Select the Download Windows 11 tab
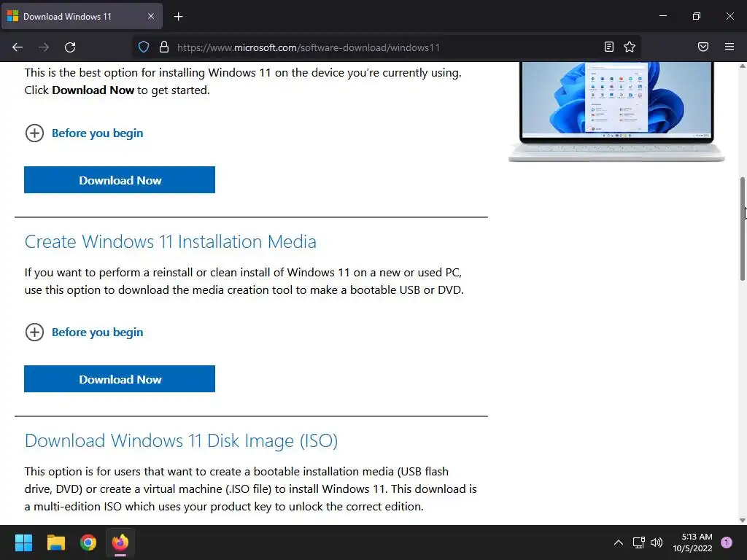This screenshot has width=747, height=560. (x=82, y=17)
